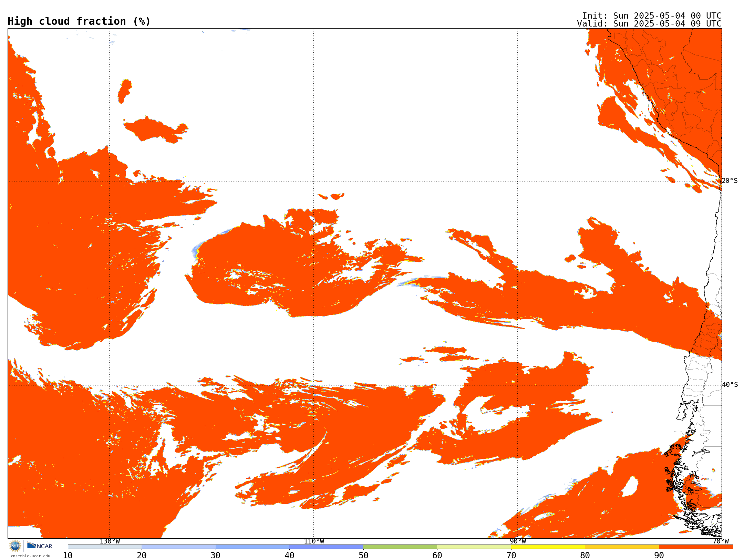
Task: Click the 70-80 yellow color swatch
Action: [x=548, y=547]
